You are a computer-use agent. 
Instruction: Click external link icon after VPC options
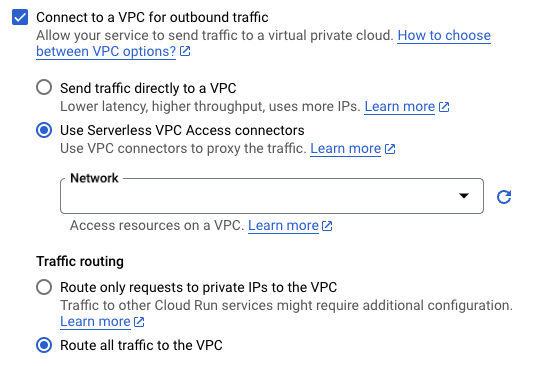[x=185, y=51]
